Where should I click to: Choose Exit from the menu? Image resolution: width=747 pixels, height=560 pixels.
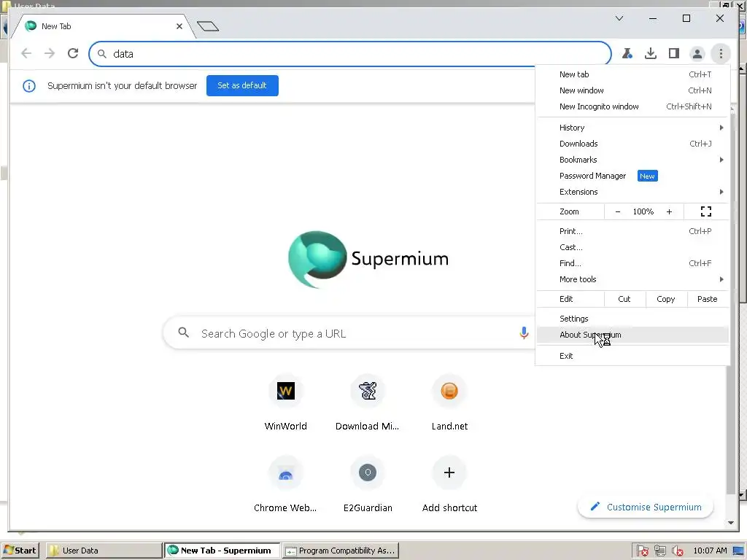[632, 356]
